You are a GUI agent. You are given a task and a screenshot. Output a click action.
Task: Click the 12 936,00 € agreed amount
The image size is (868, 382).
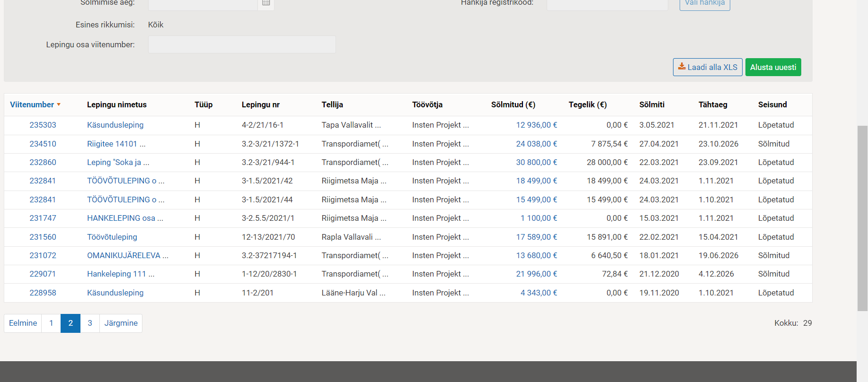[x=537, y=125]
